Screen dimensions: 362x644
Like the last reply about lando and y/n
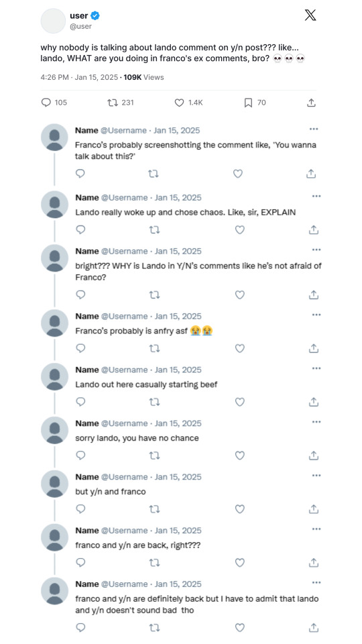pyautogui.click(x=240, y=627)
